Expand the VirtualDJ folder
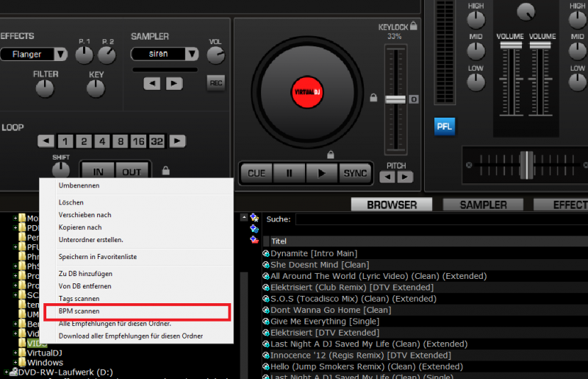Image resolution: width=588 pixels, height=379 pixels. (15, 353)
